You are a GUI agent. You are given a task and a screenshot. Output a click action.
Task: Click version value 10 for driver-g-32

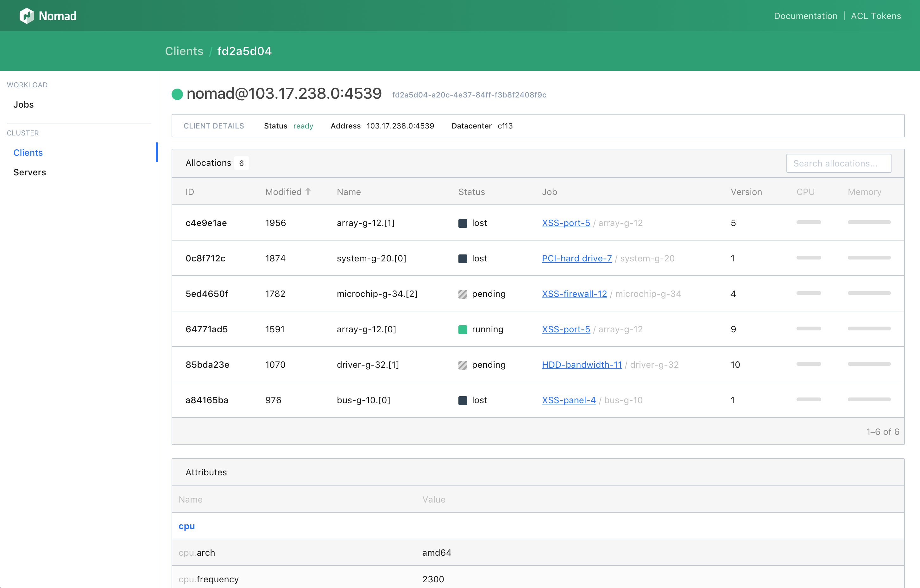[735, 365]
